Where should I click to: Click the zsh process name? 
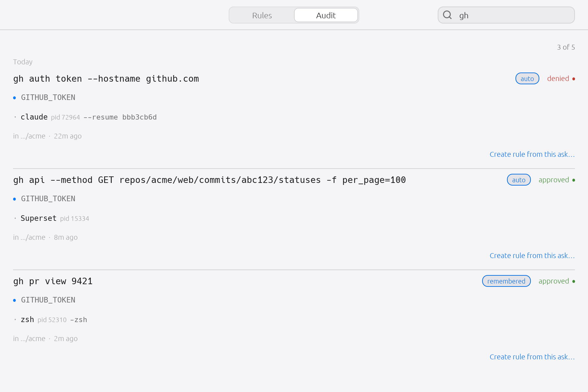pyautogui.click(x=27, y=319)
